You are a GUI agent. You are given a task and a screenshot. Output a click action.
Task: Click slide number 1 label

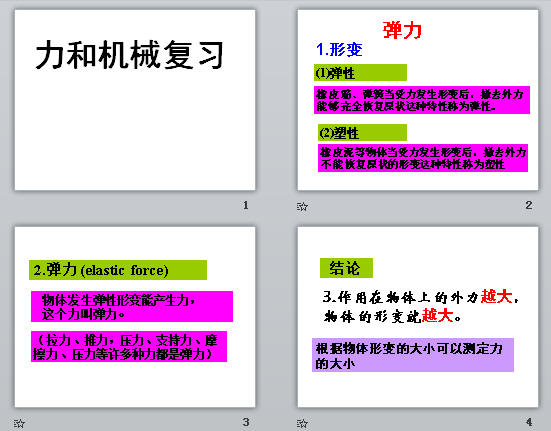tap(246, 205)
